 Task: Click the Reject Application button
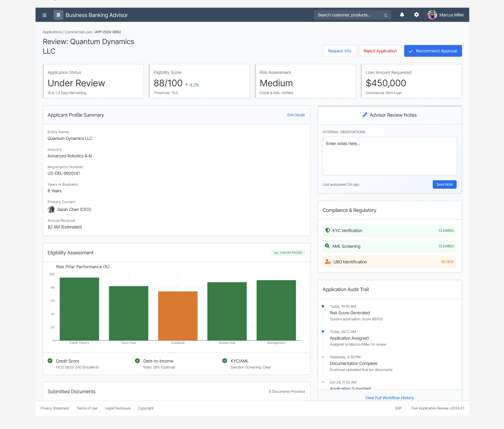coord(380,51)
